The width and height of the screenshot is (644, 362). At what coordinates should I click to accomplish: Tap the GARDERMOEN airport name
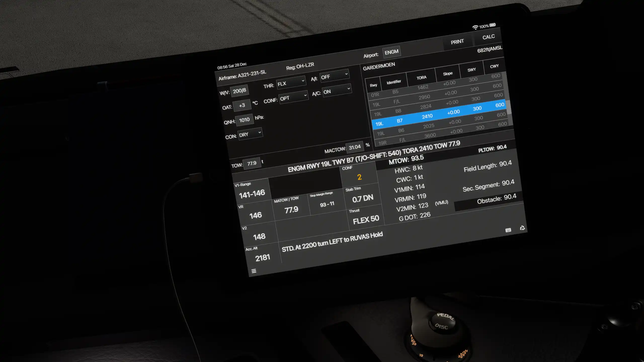(x=379, y=66)
